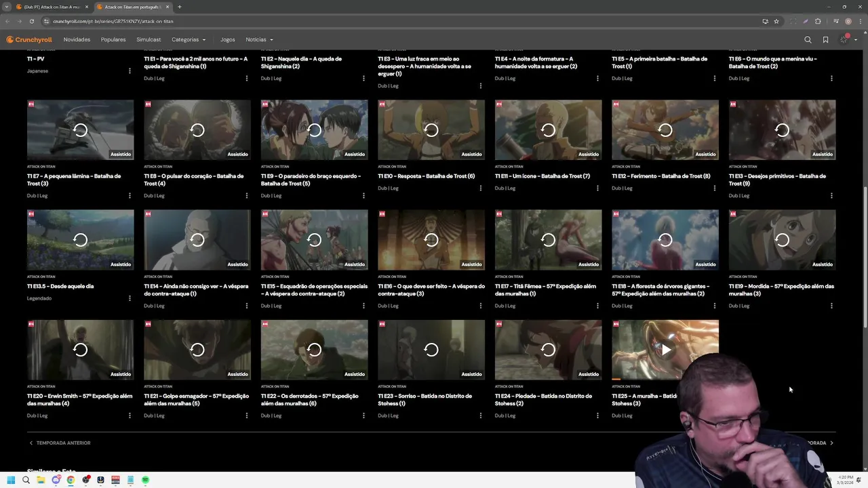
Task: Go back with the browser back arrow
Action: click(7, 21)
